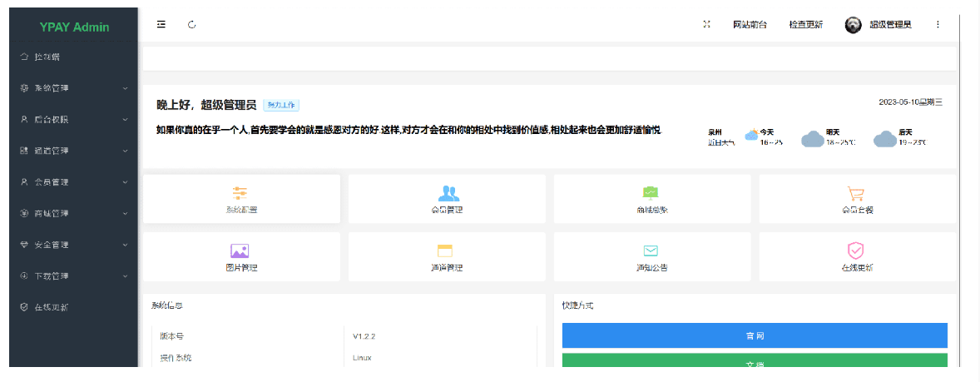The image size is (980, 382).
Task: Click the purple picture 图片管理 card icon
Action: pyautogui.click(x=240, y=251)
